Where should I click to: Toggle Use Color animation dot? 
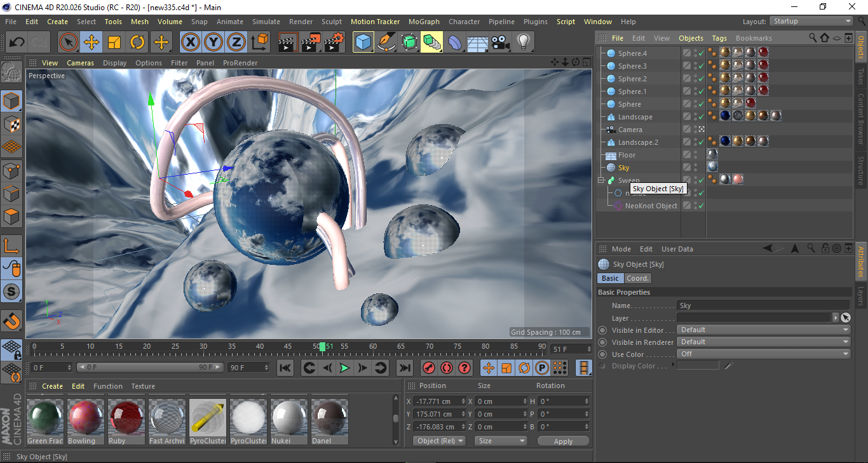pos(602,354)
